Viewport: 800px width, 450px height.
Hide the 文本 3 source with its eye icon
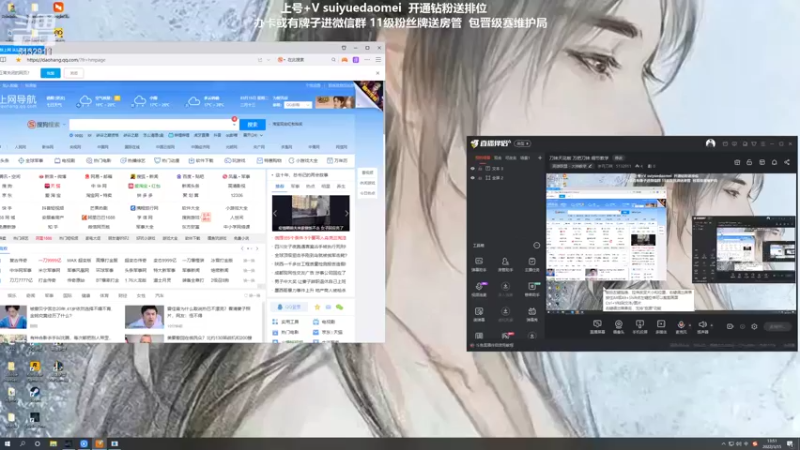[x=472, y=168]
